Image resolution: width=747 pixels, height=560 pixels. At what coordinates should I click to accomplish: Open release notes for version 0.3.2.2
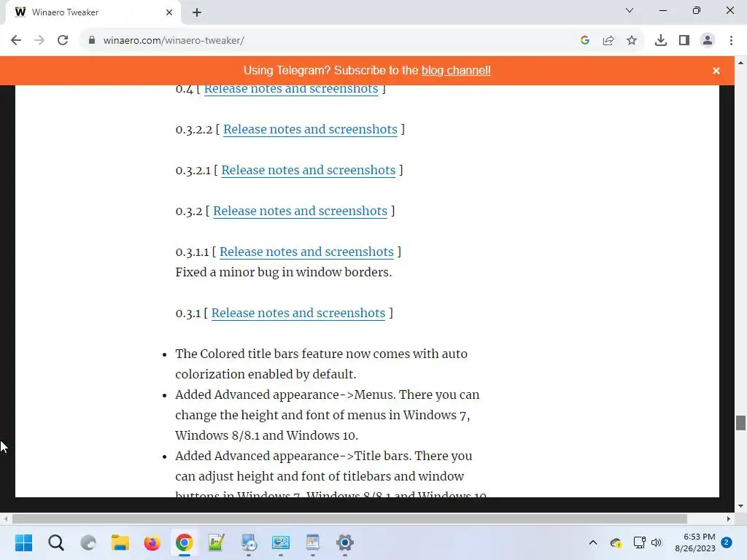pos(310,130)
